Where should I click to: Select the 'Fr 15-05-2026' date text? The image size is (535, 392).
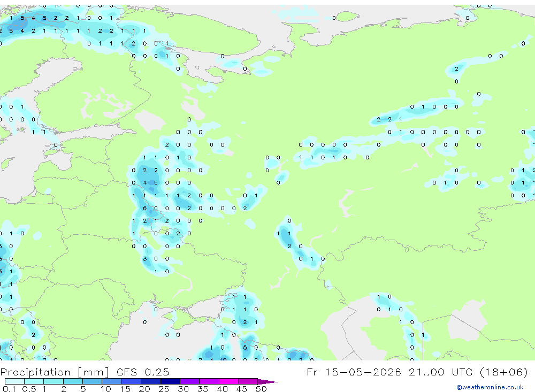[354, 372]
